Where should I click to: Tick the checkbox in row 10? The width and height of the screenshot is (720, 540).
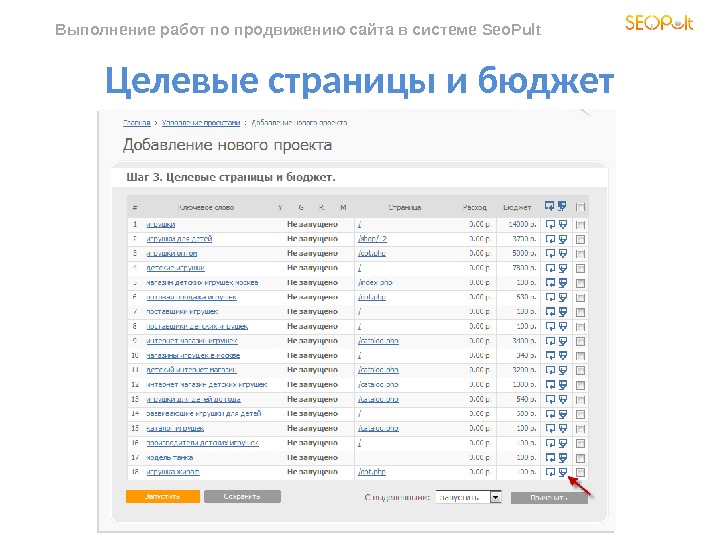pyautogui.click(x=580, y=356)
